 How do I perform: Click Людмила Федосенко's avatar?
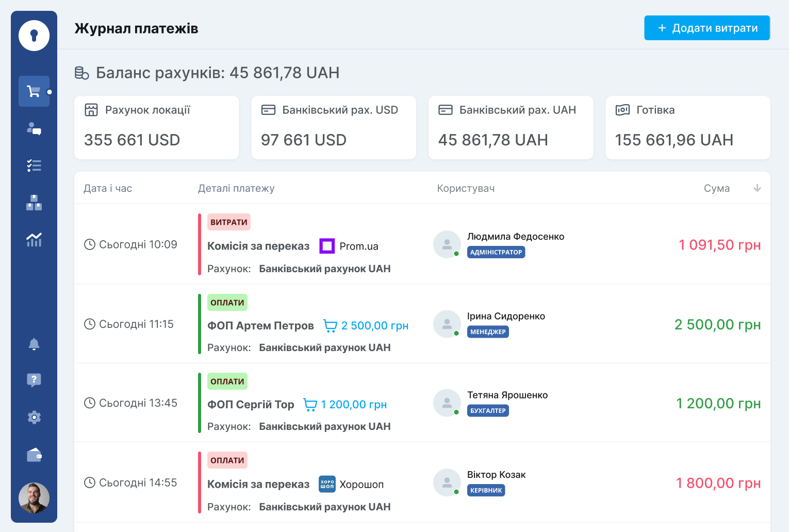[447, 244]
